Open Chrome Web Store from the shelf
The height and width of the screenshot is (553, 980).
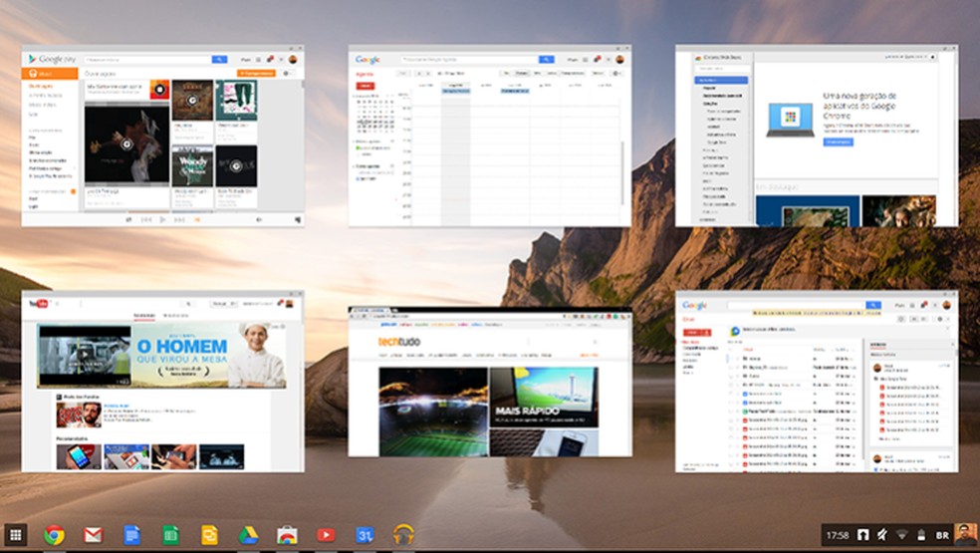287,535
